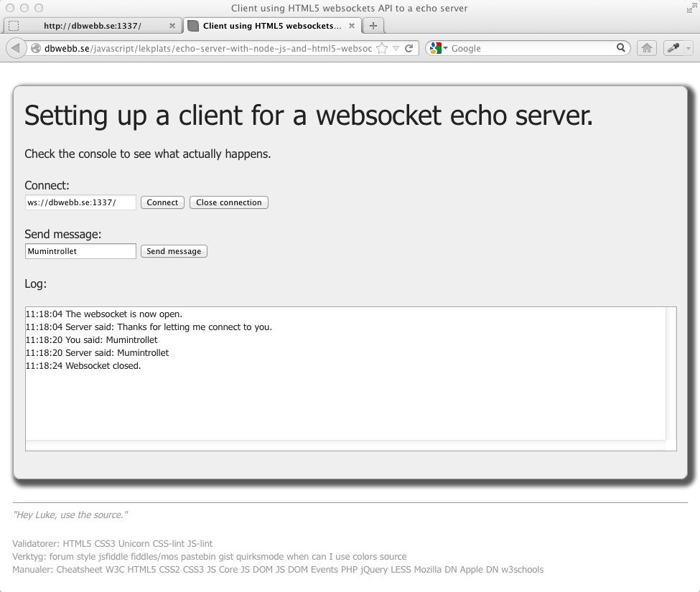Go back using the browser back arrow

coord(16,48)
